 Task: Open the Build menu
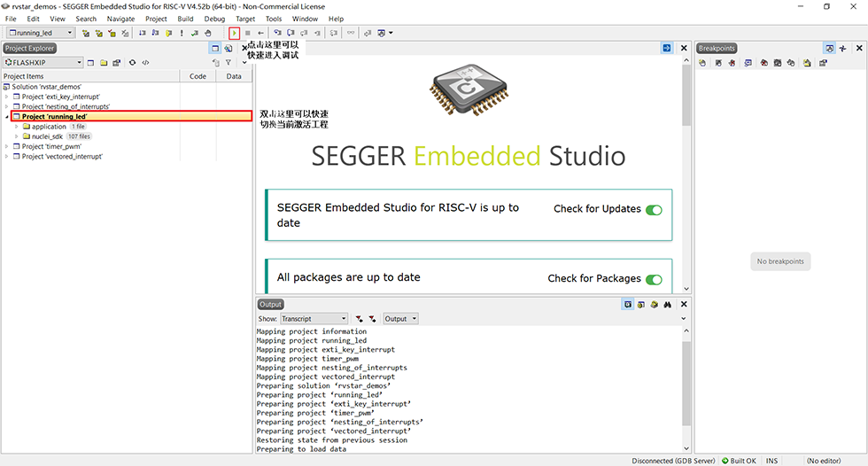point(185,19)
